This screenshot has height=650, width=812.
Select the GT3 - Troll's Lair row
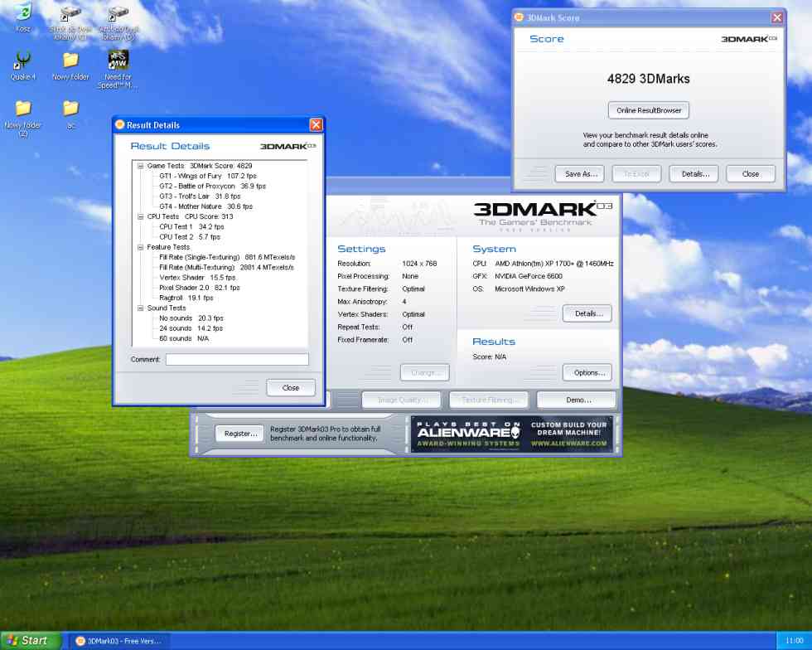coord(200,196)
